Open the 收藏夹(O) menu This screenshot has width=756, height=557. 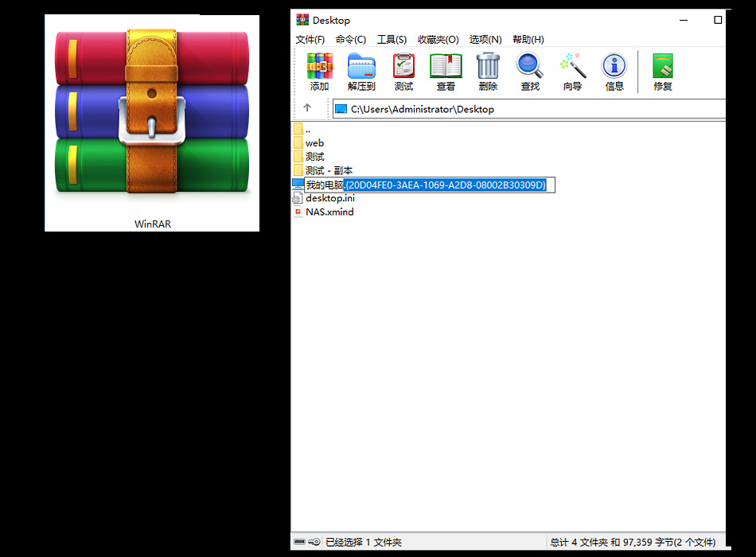click(x=438, y=40)
